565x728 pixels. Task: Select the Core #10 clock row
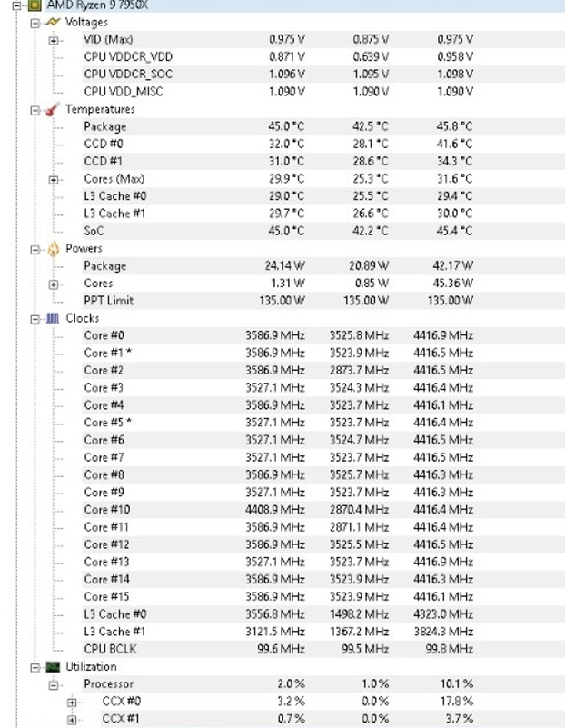107,510
